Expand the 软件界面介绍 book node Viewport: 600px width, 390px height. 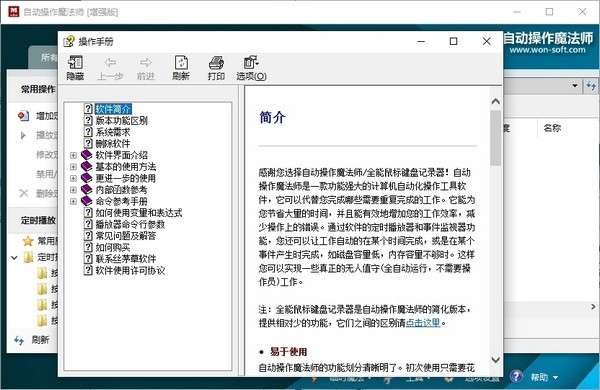coord(73,155)
